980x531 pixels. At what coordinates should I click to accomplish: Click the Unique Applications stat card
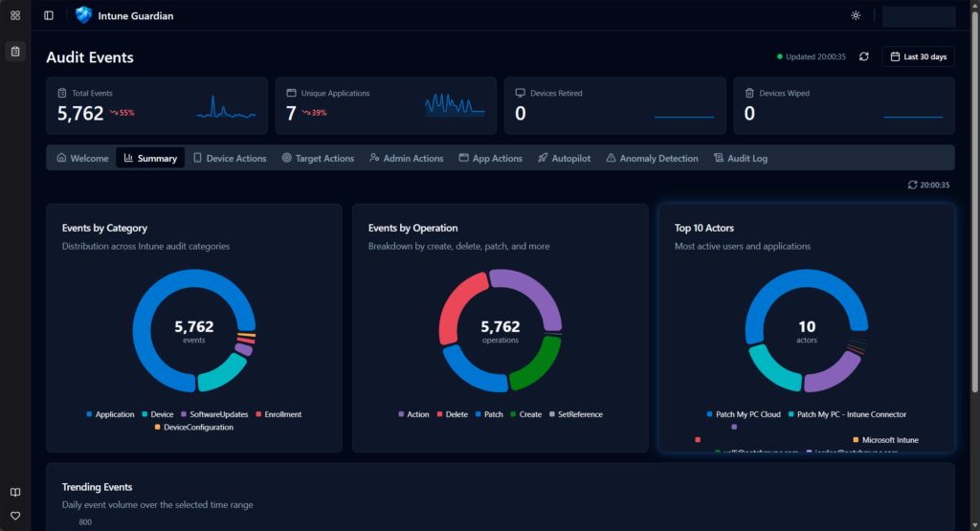(x=386, y=105)
